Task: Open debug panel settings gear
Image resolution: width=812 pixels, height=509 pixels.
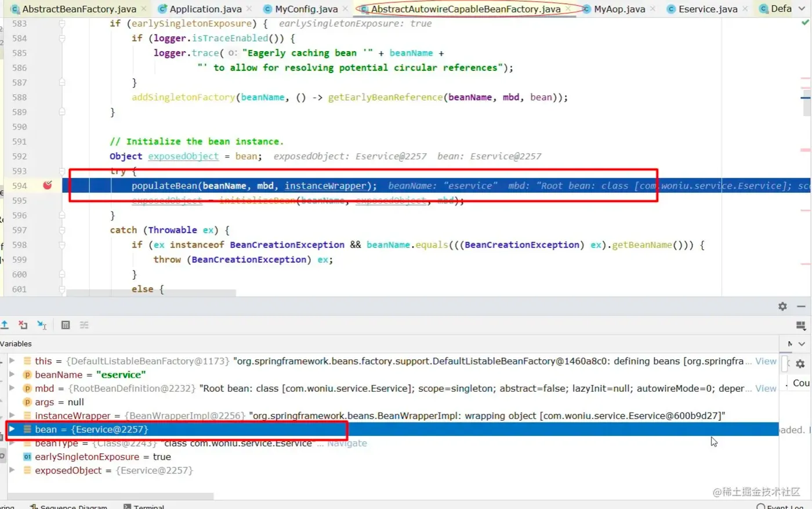Action: tap(782, 306)
